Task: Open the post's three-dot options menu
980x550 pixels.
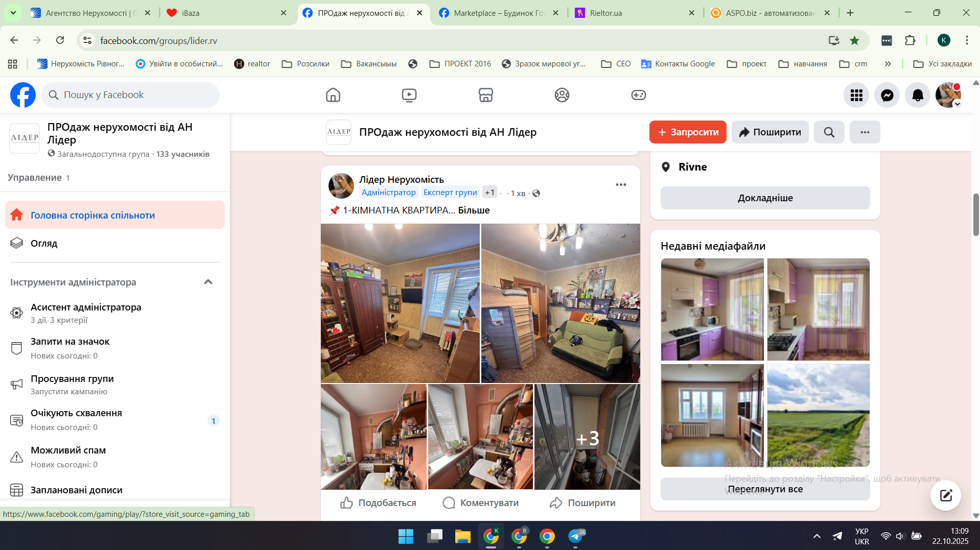Action: point(621,185)
